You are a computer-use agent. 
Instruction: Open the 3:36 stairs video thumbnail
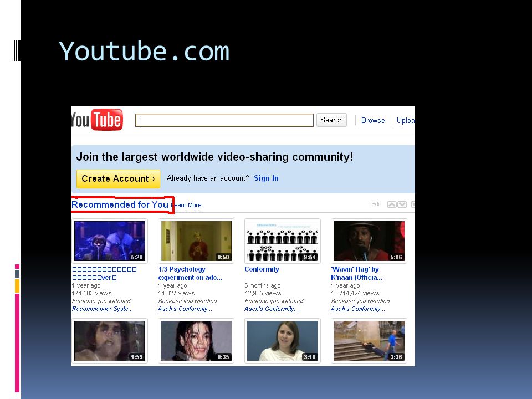pyautogui.click(x=369, y=341)
